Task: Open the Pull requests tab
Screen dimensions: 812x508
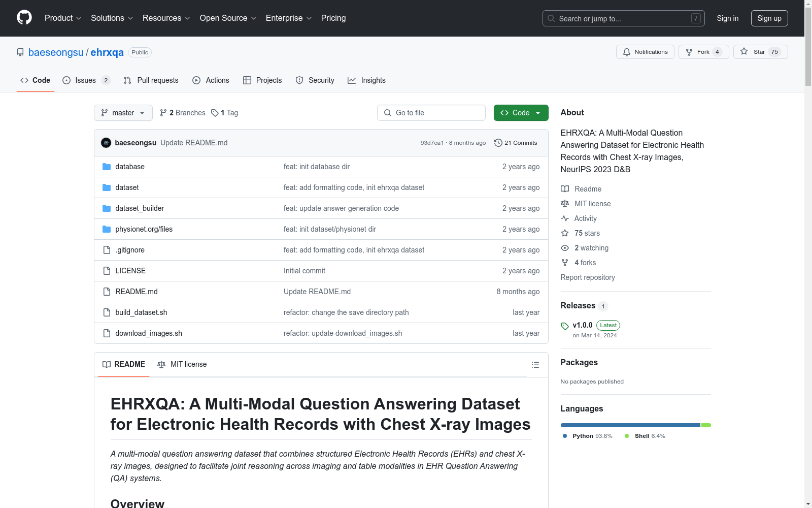Action: 151,80
